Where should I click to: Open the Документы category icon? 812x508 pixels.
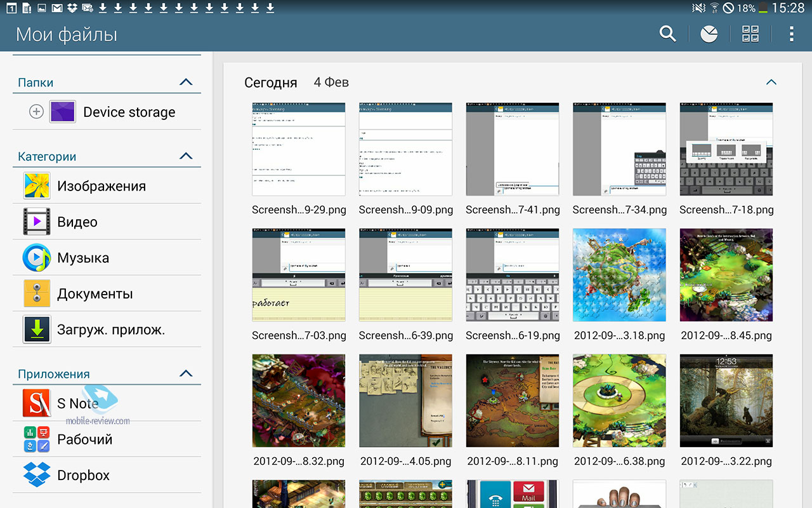(37, 293)
